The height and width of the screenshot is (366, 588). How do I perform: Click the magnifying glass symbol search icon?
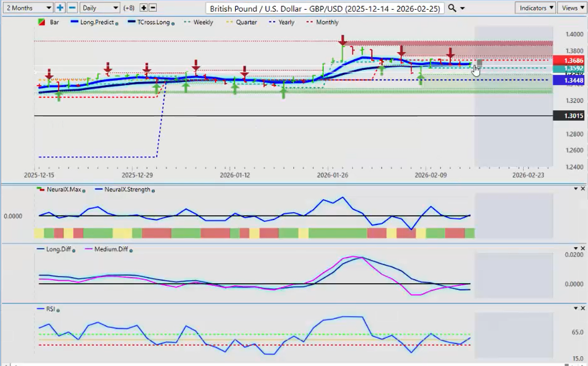tap(452, 8)
